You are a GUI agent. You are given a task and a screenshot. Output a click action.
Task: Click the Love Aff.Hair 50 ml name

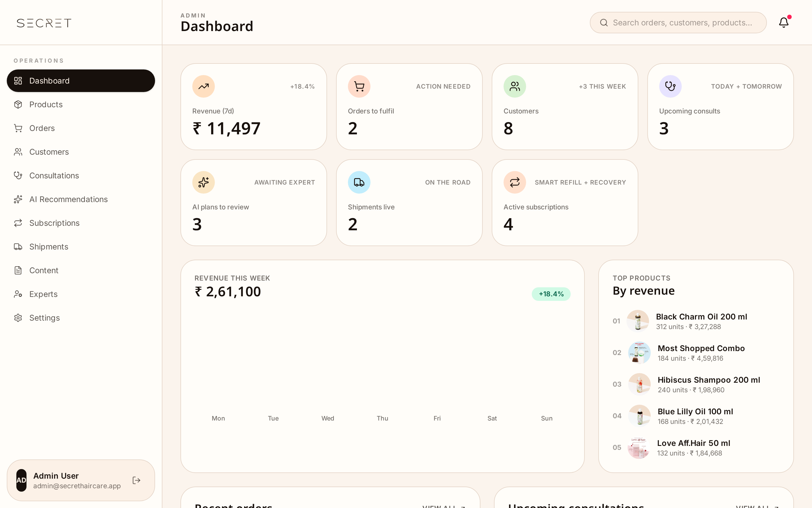click(694, 443)
